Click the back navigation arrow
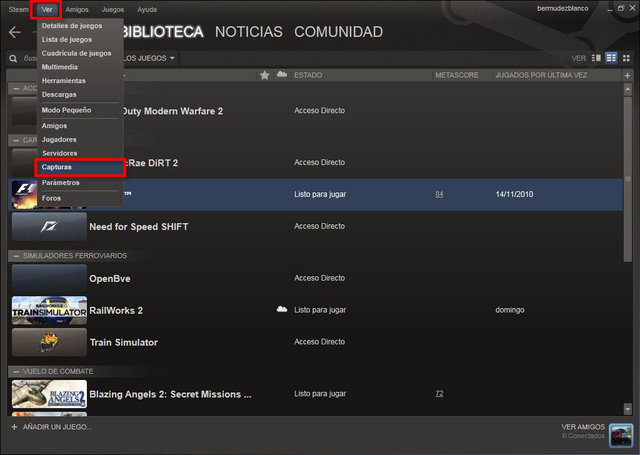 [14, 32]
